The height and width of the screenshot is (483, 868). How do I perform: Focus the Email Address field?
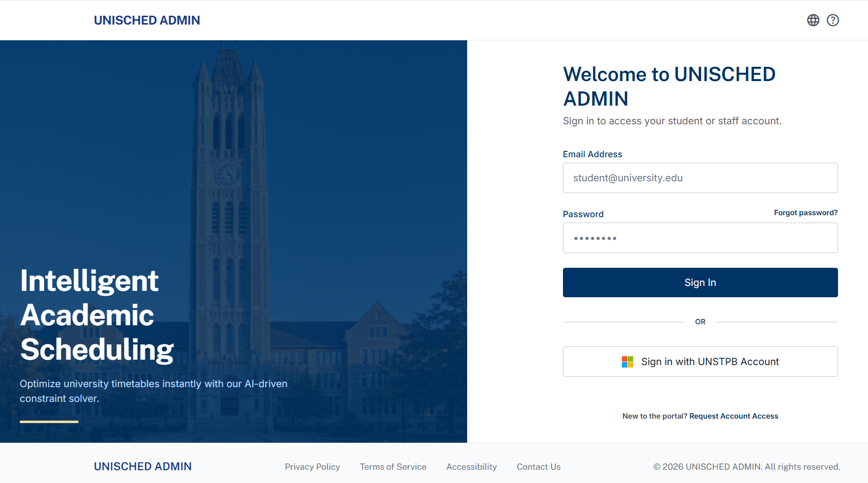click(x=700, y=178)
